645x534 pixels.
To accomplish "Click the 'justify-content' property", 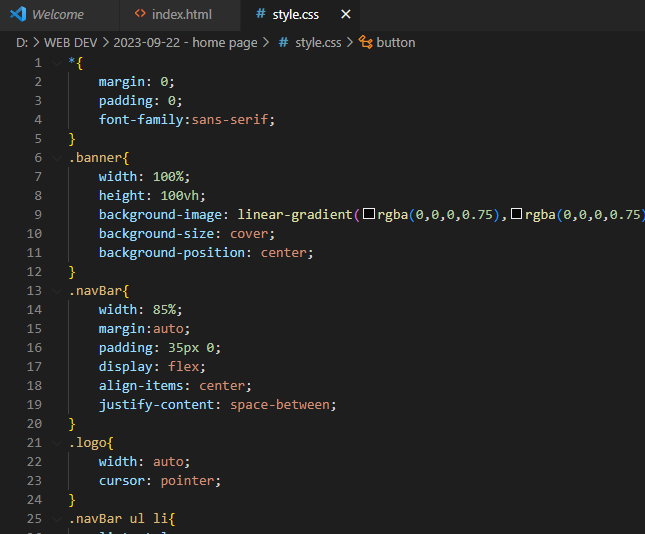I will click(x=156, y=405).
